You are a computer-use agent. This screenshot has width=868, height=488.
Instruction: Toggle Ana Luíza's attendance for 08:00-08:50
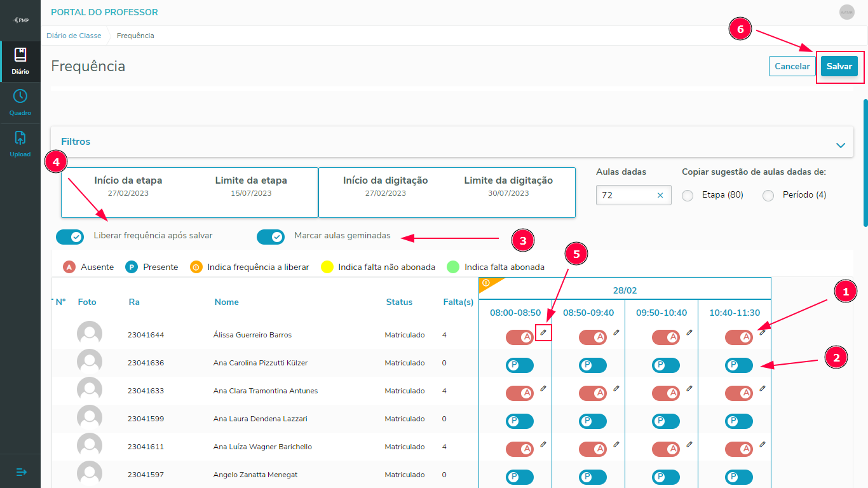tap(520, 449)
